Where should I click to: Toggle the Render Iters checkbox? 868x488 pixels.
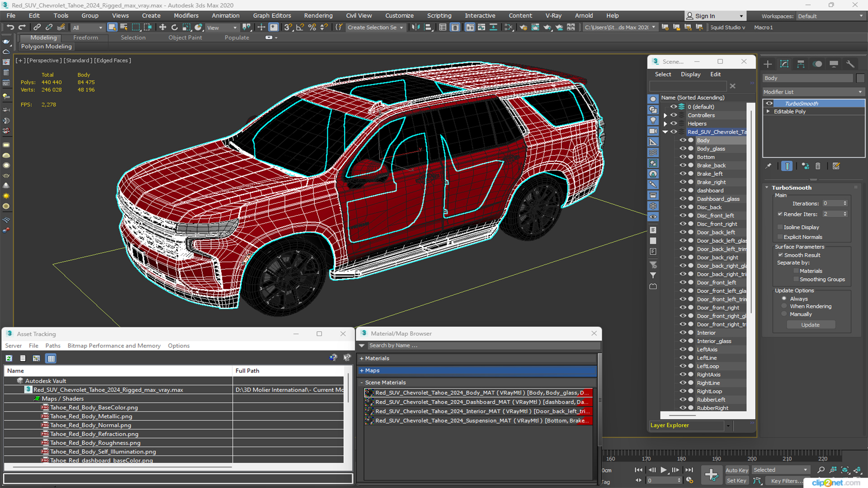(x=780, y=214)
